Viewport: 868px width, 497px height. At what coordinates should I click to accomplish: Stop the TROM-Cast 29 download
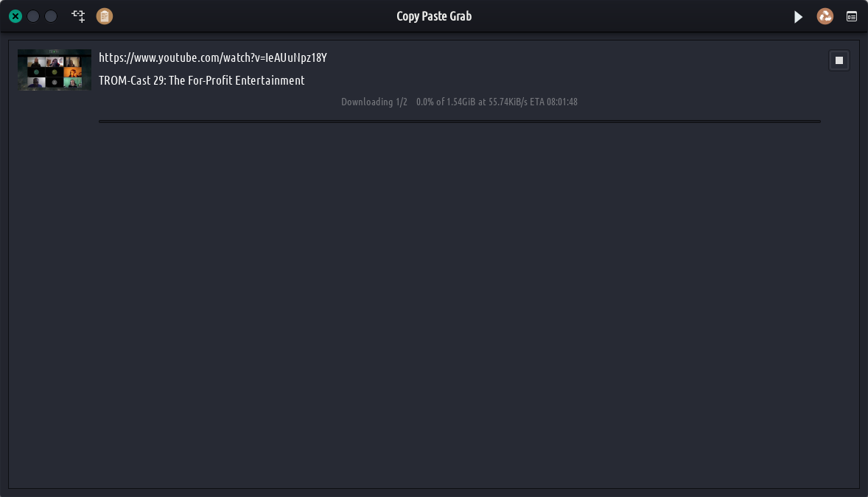coord(839,60)
